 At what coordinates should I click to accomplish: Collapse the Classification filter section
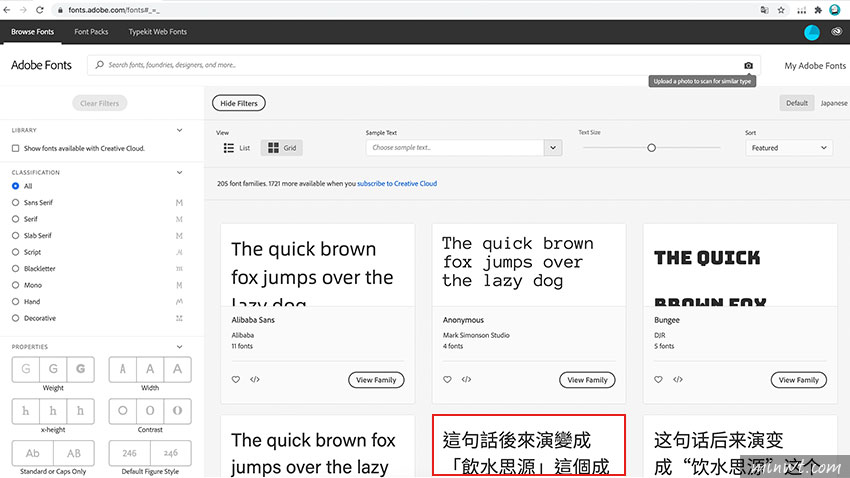(x=179, y=172)
